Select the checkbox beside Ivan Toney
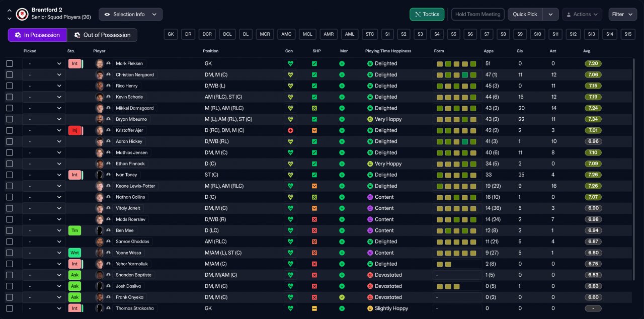The width and height of the screenshot is (644, 319). (10, 175)
